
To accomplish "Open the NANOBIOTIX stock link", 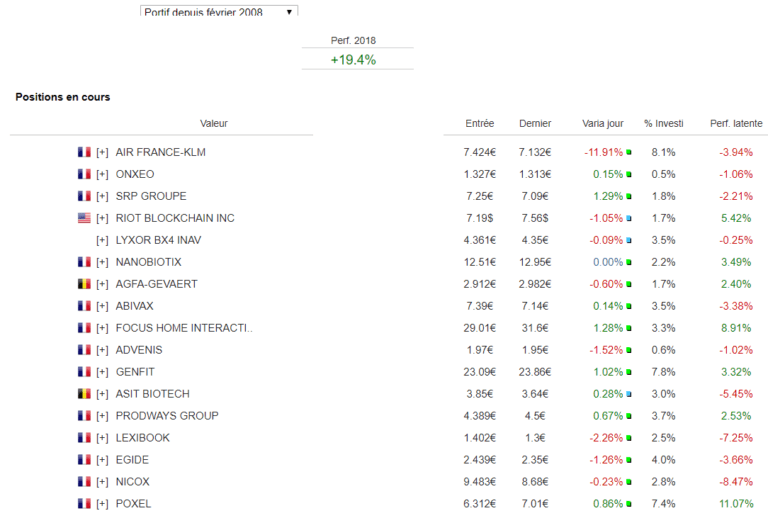I will 149,262.
